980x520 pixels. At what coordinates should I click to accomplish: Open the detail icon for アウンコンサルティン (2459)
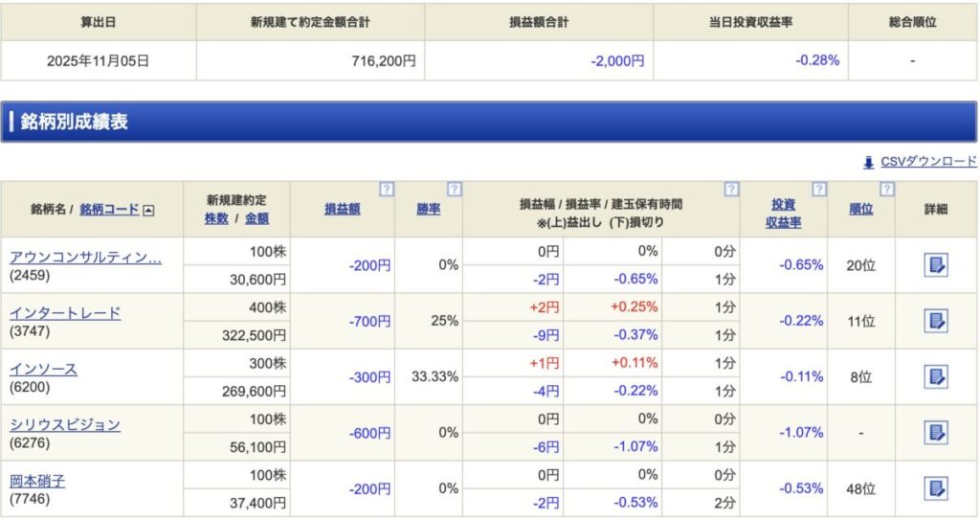(935, 265)
